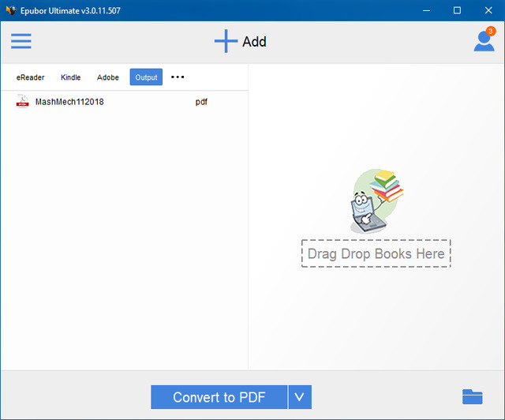
Task: Select the Adobe tab
Action: [x=108, y=77]
